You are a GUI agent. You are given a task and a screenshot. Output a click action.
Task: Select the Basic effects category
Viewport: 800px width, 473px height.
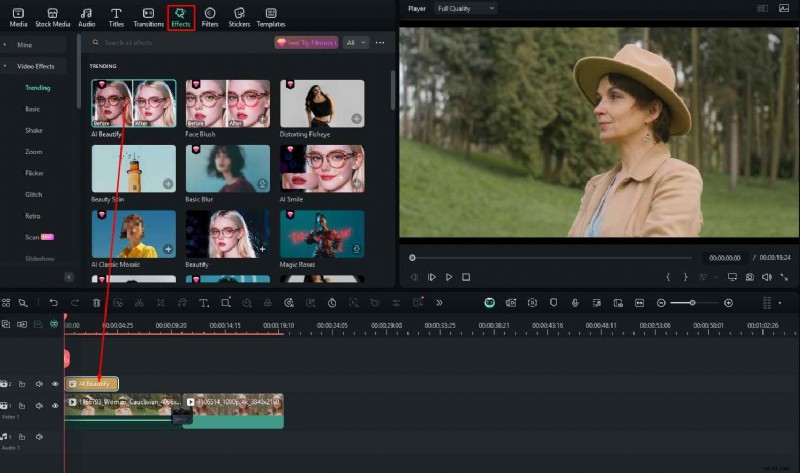(x=33, y=109)
